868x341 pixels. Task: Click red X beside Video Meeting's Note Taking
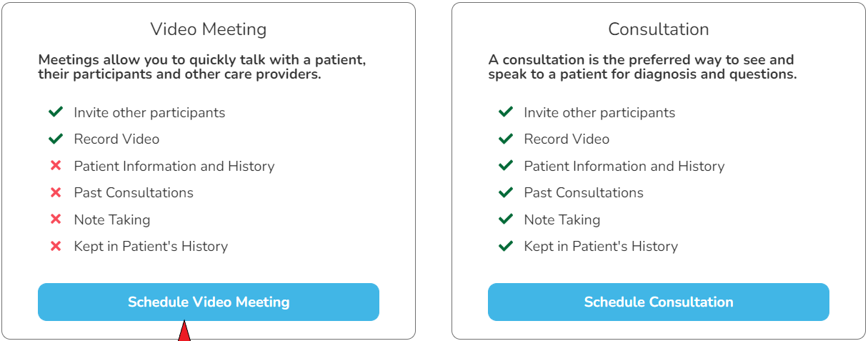tap(56, 219)
